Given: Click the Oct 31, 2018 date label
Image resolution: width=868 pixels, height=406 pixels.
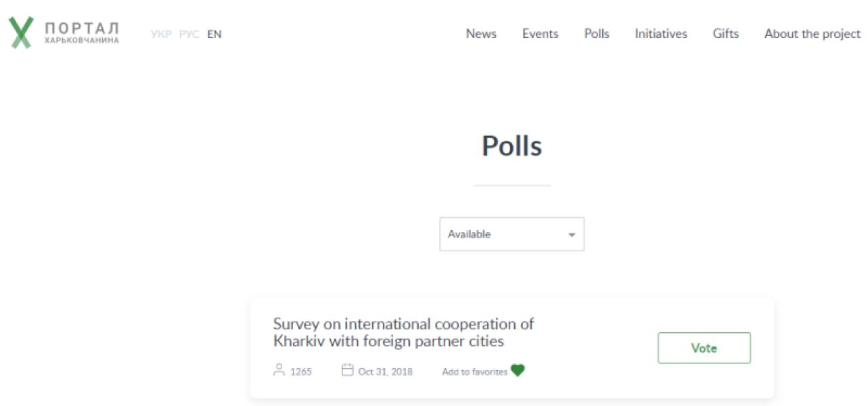Looking at the screenshot, I should (x=385, y=371).
